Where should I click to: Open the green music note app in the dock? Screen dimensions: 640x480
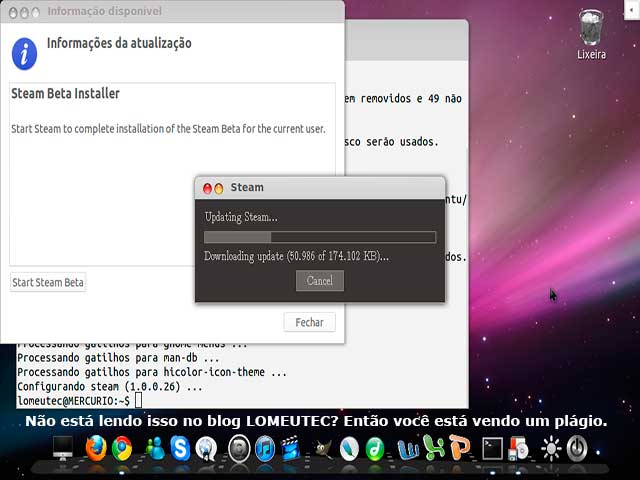tap(374, 449)
